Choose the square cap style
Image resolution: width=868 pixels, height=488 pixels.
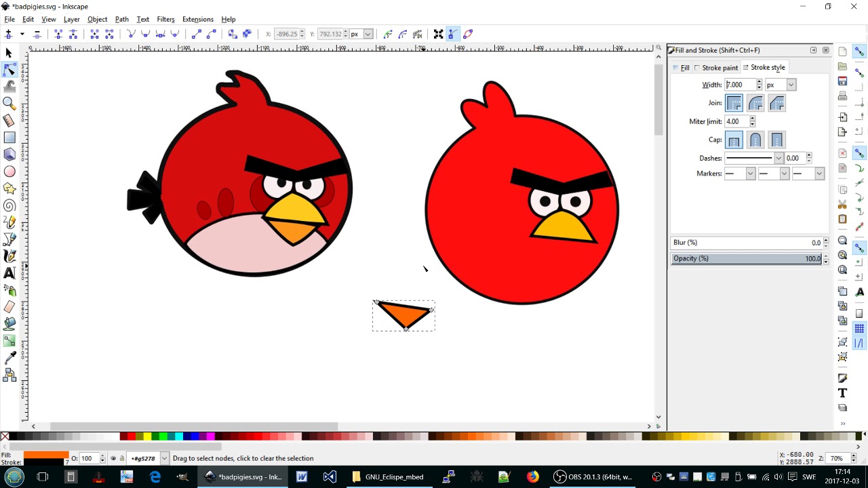pyautogui.click(x=777, y=140)
